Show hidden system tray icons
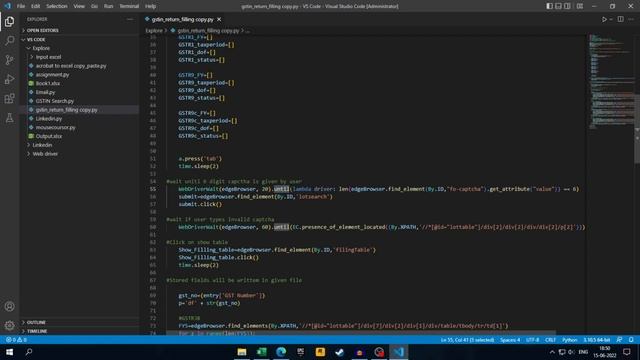This screenshot has height=360, width=640. [x=552, y=352]
